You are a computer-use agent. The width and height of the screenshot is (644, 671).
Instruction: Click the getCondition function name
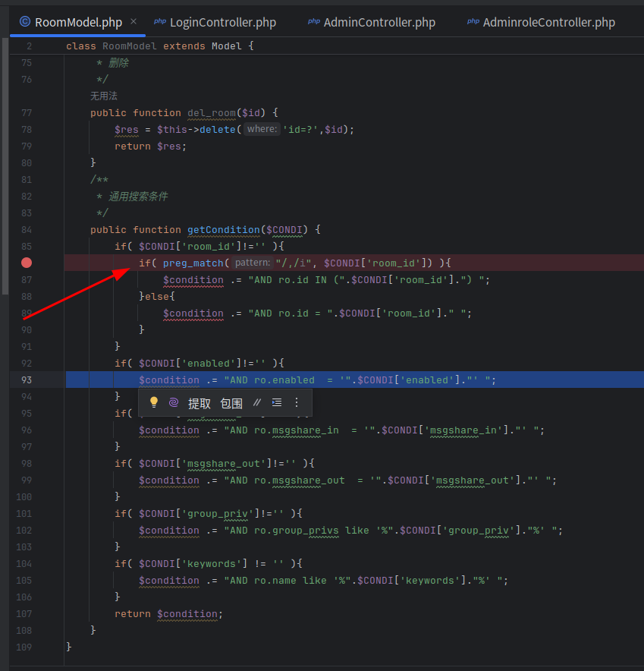pyautogui.click(x=224, y=230)
